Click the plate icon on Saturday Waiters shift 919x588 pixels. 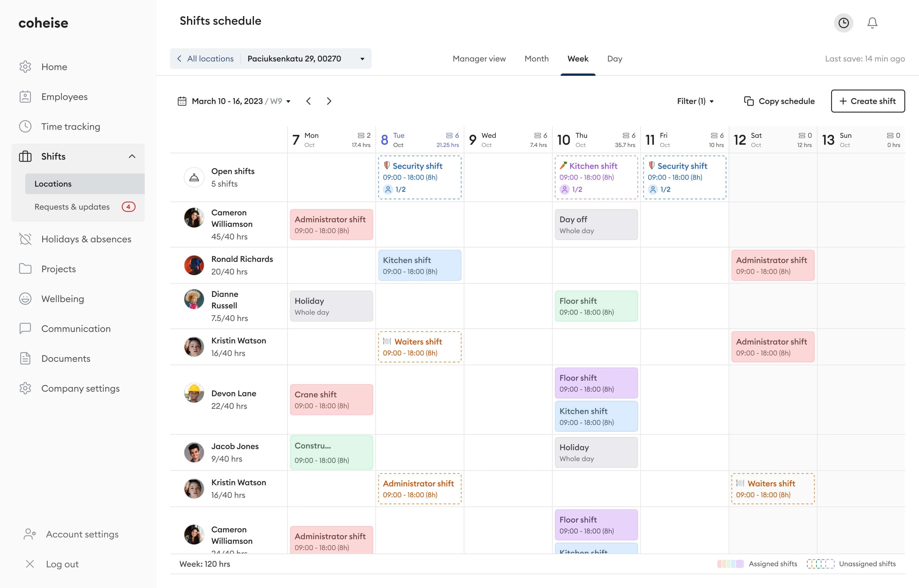(x=740, y=483)
